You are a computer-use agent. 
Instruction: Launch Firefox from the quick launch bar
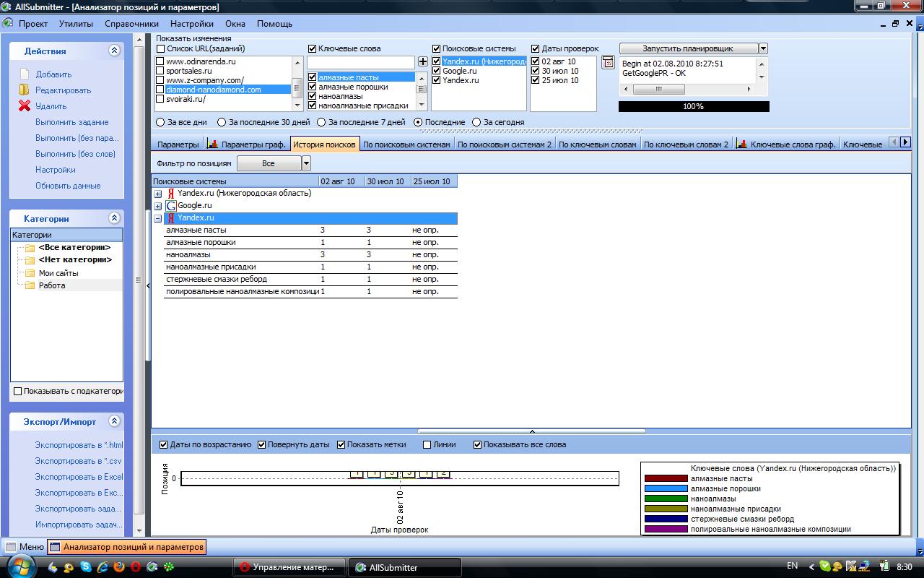[x=119, y=567]
